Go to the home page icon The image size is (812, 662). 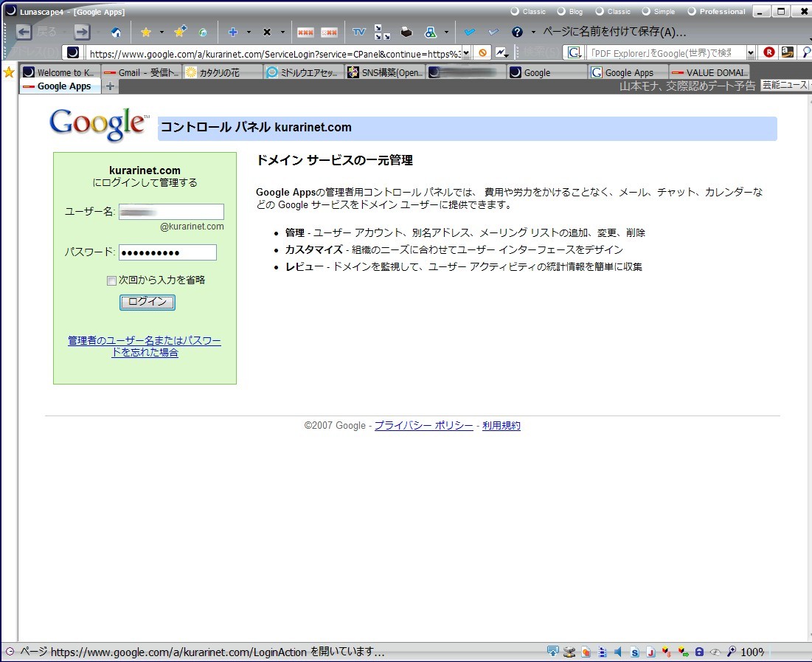[x=116, y=32]
